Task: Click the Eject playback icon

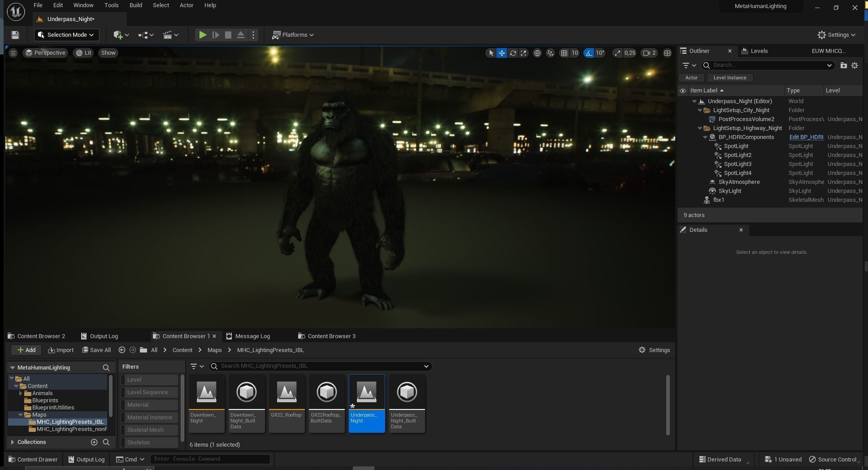Action: coord(241,35)
